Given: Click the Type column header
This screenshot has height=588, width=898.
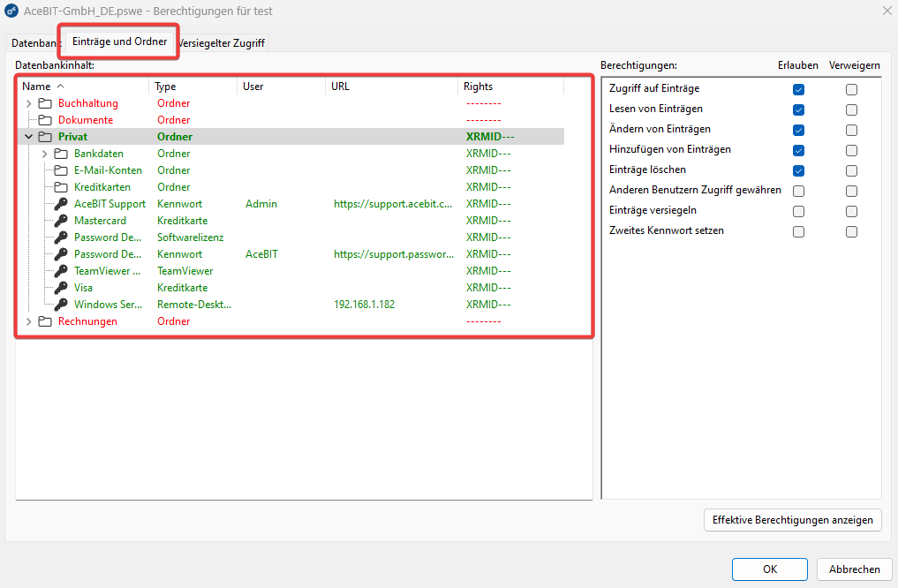Looking at the screenshot, I should tap(193, 87).
